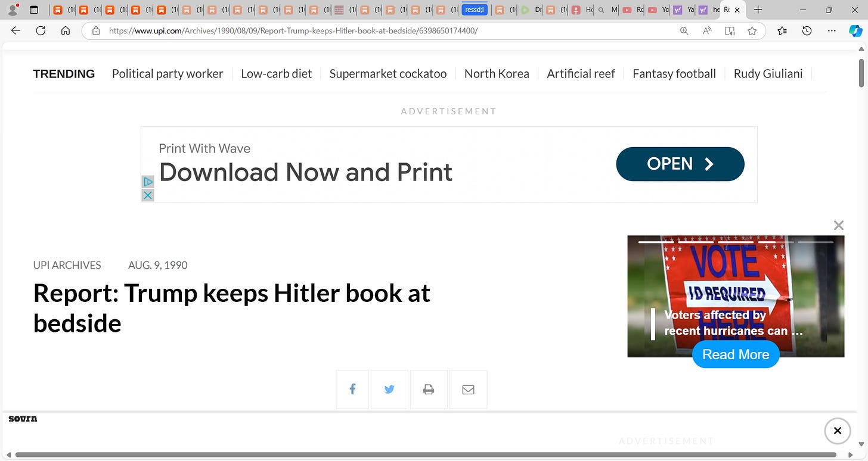Click the AUG. 9, 1990 date text
The image size is (868, 461).
[x=158, y=265]
